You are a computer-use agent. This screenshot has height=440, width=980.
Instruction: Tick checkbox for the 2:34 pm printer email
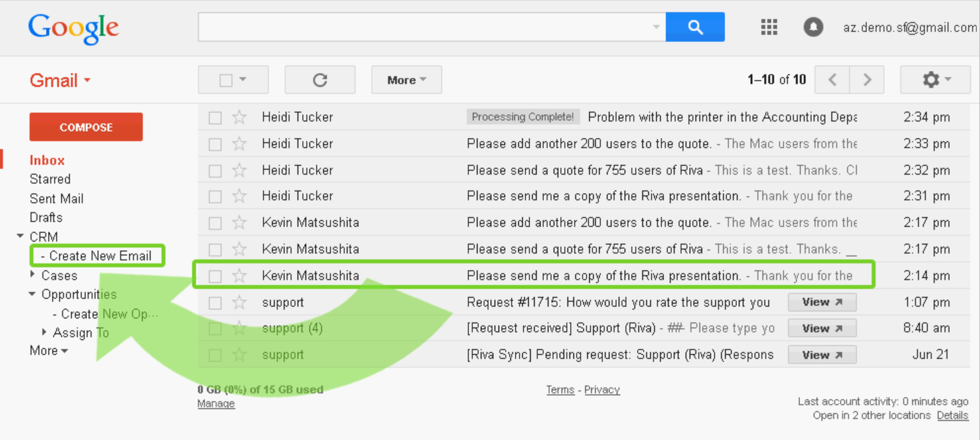tap(215, 118)
